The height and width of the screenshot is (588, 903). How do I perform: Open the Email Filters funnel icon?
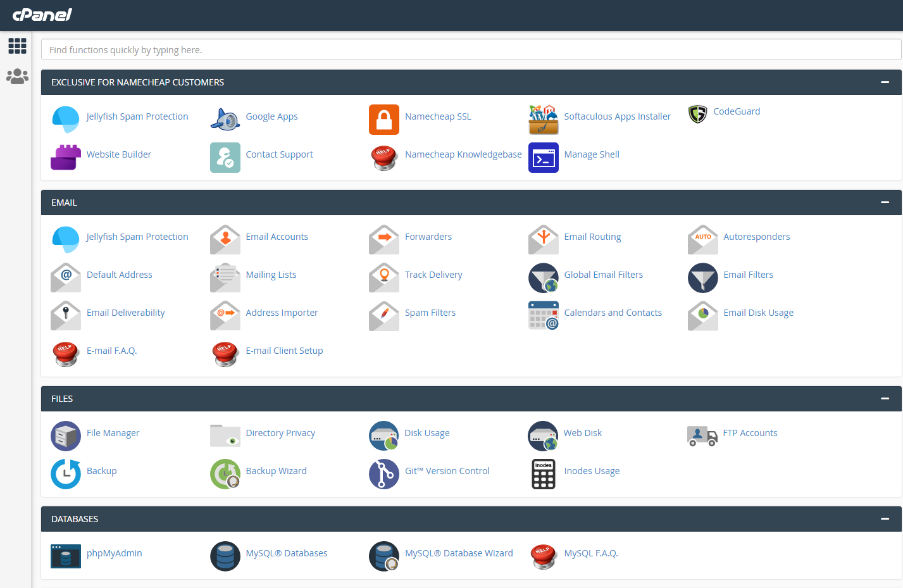pyautogui.click(x=703, y=278)
